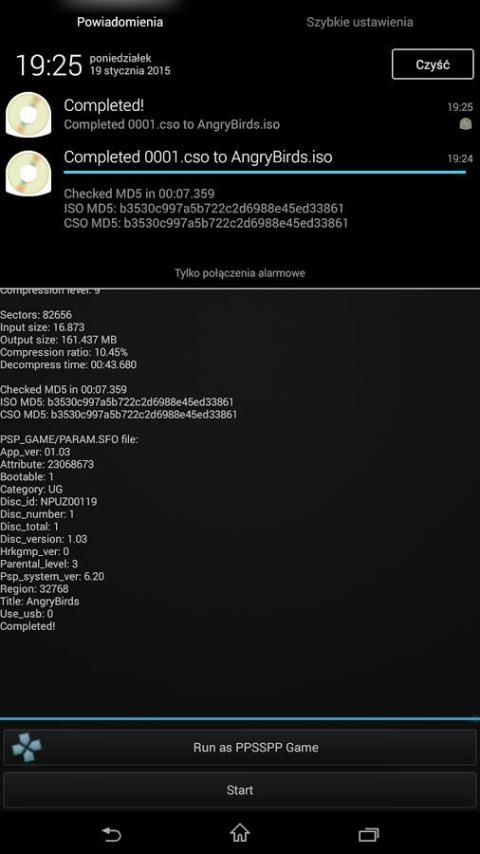Tap the Android back navigation icon

[111, 834]
